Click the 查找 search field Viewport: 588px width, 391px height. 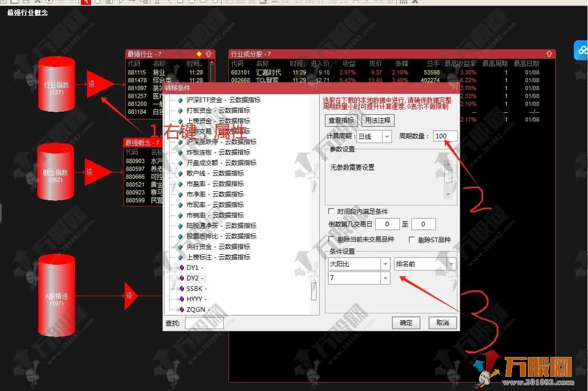click(204, 323)
